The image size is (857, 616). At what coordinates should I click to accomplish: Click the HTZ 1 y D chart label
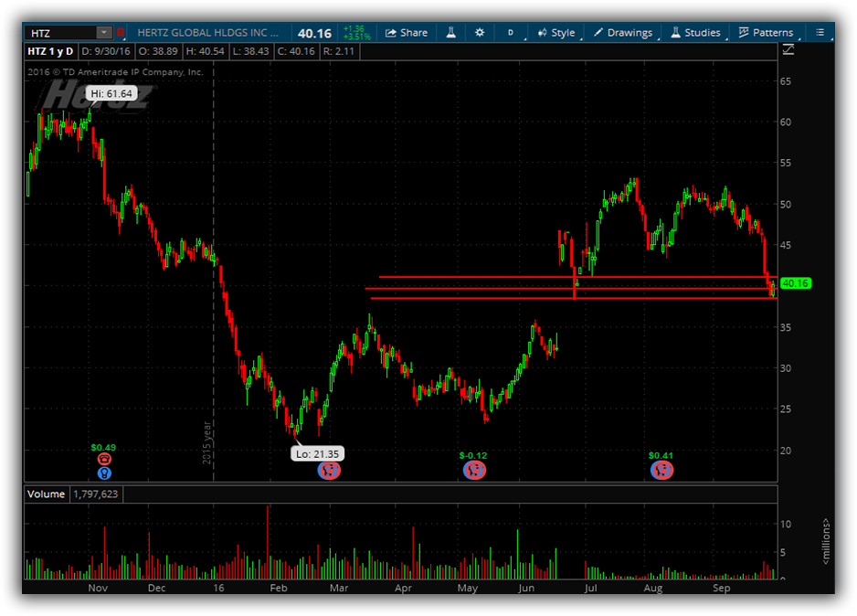(x=50, y=51)
